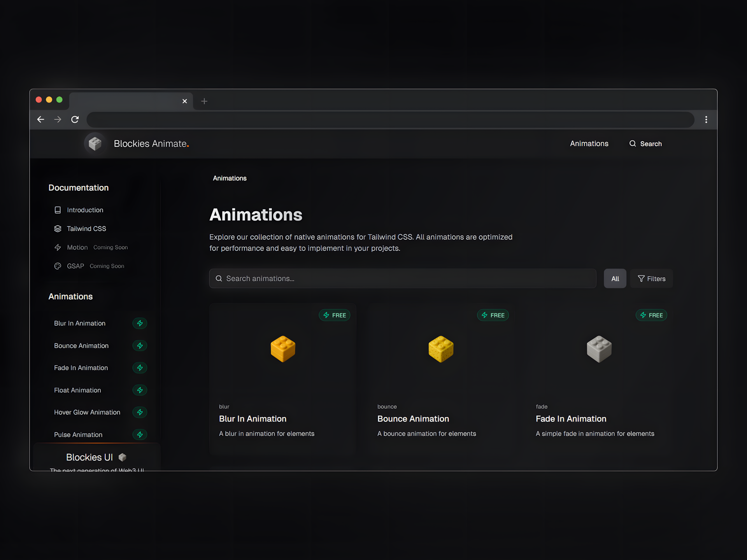
Task: Open the Bounce Animation card title
Action: [x=413, y=419]
